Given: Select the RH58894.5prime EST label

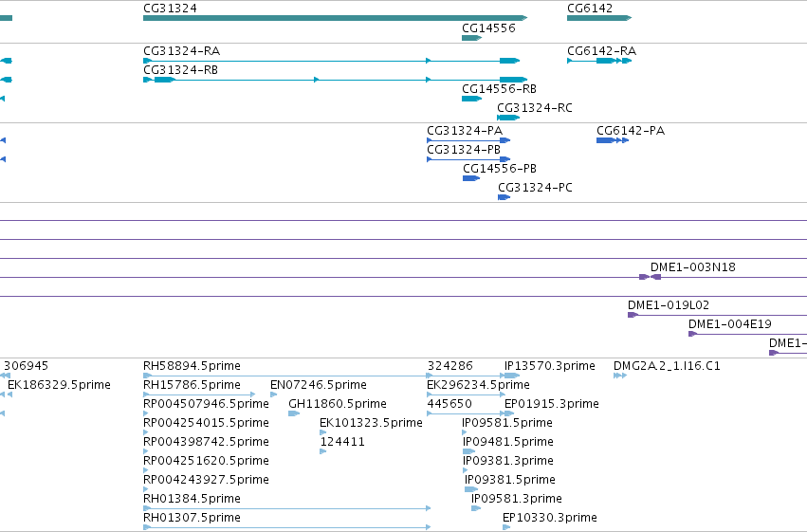Looking at the screenshot, I should pos(192,366).
